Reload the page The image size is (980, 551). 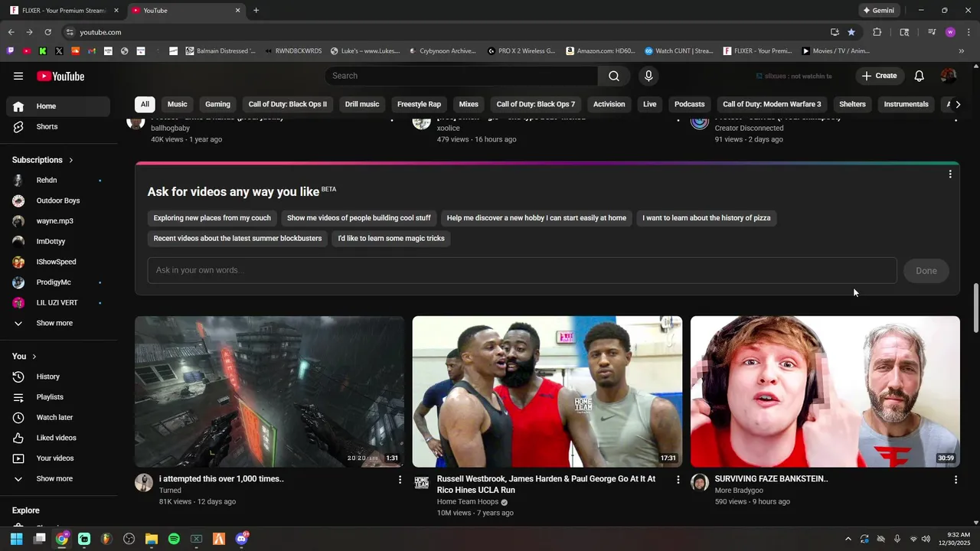tap(47, 32)
